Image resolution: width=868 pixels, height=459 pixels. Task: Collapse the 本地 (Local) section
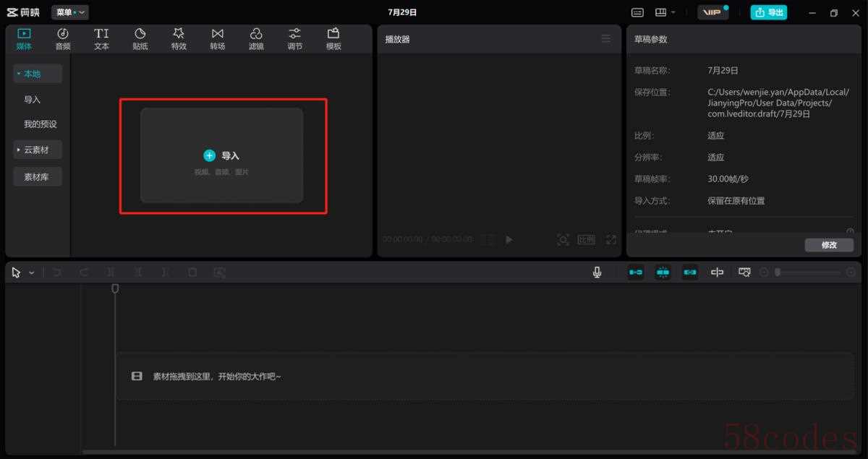[x=38, y=74]
